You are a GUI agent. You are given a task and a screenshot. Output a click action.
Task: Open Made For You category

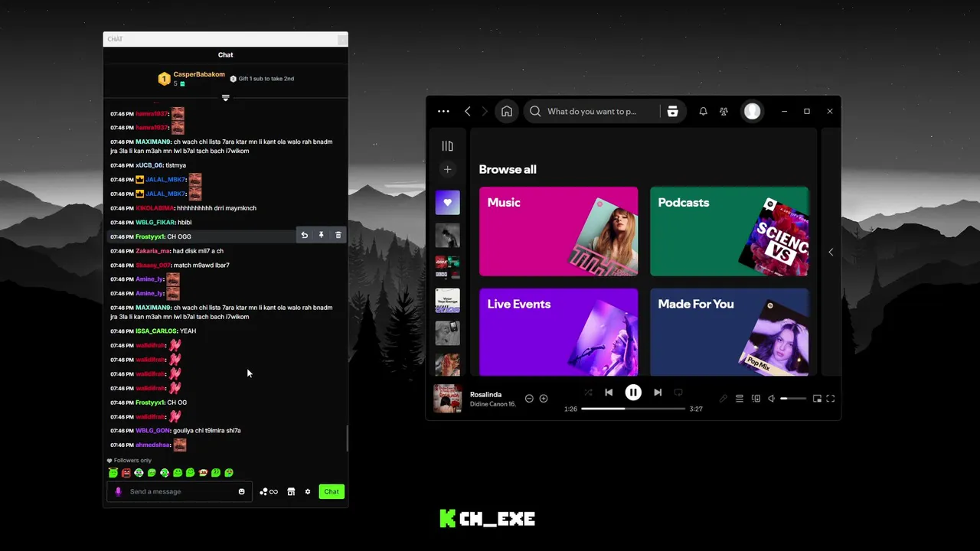pyautogui.click(x=729, y=331)
